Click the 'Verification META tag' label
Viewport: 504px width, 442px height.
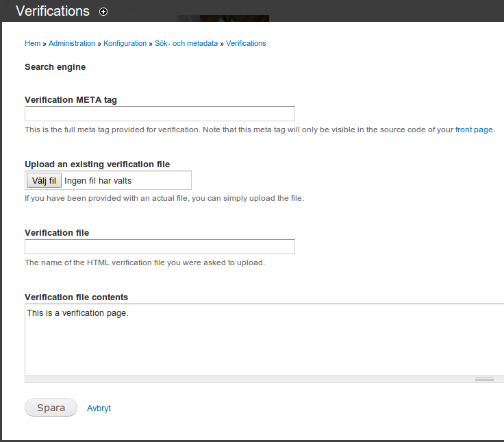tap(71, 100)
